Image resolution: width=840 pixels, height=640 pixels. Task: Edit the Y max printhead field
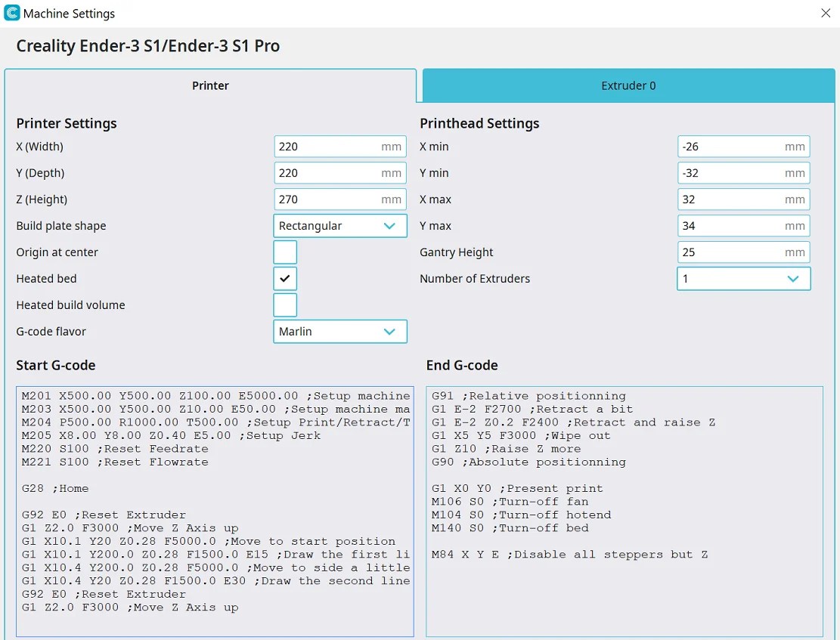pyautogui.click(x=743, y=226)
